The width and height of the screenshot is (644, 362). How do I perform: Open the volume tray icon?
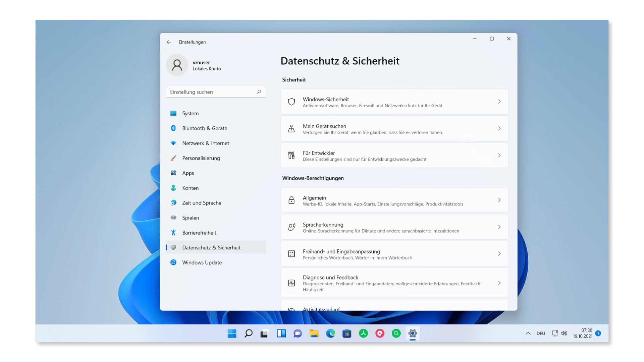tap(564, 334)
